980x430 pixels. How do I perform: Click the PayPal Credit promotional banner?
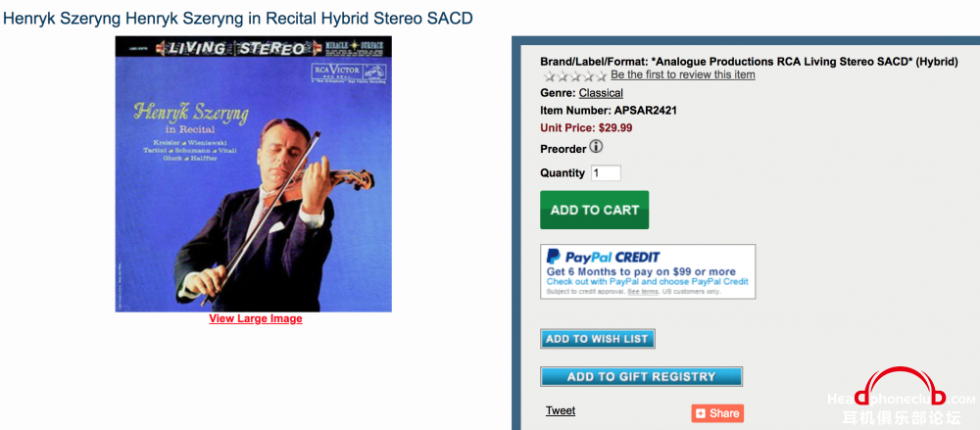pyautogui.click(x=648, y=271)
